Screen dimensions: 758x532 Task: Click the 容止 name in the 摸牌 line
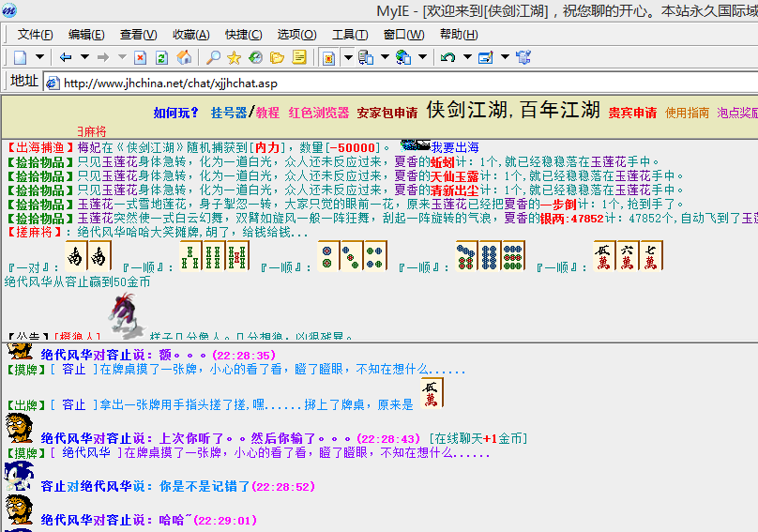[x=74, y=370]
